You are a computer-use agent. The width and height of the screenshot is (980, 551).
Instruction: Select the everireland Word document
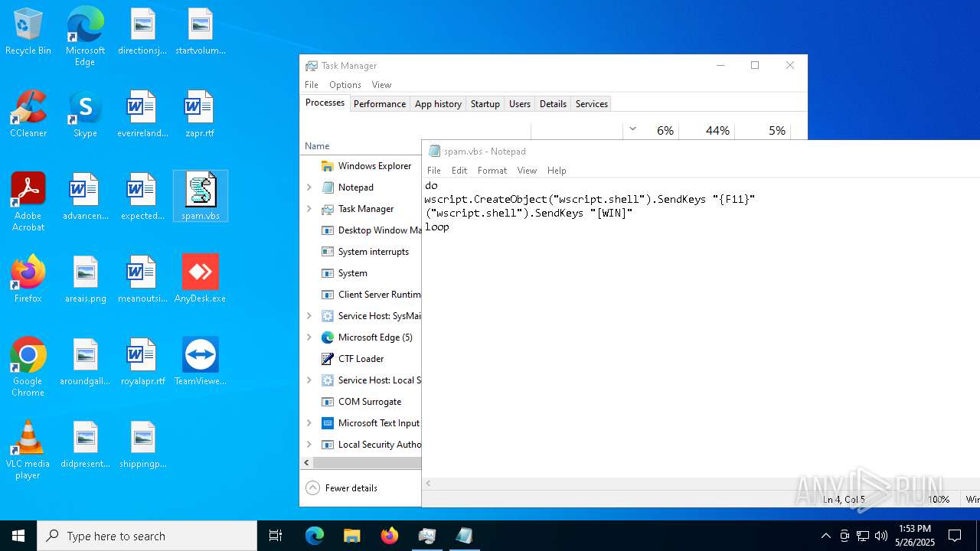[142, 115]
